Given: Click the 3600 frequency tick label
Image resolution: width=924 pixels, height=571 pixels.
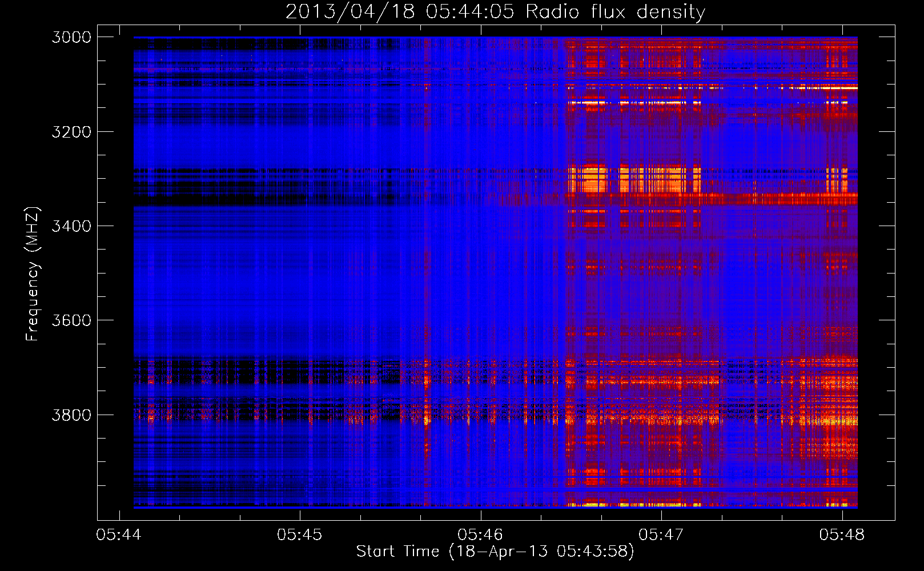Looking at the screenshot, I should click(71, 320).
